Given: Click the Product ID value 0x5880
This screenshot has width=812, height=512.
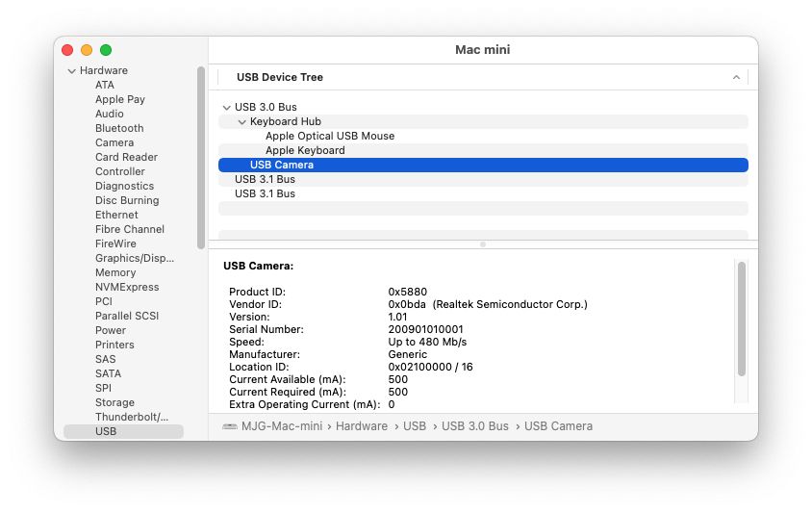Looking at the screenshot, I should 408,293.
